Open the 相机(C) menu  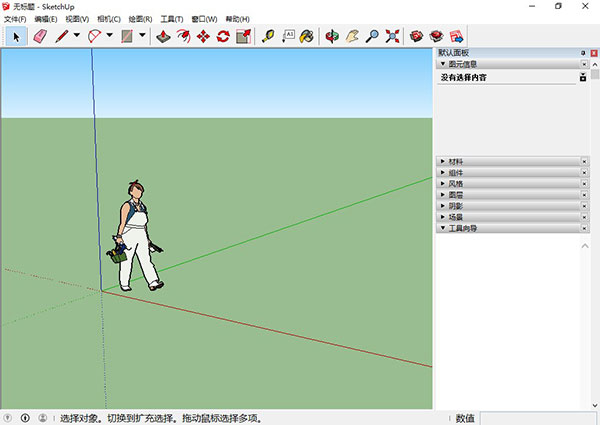pyautogui.click(x=109, y=19)
